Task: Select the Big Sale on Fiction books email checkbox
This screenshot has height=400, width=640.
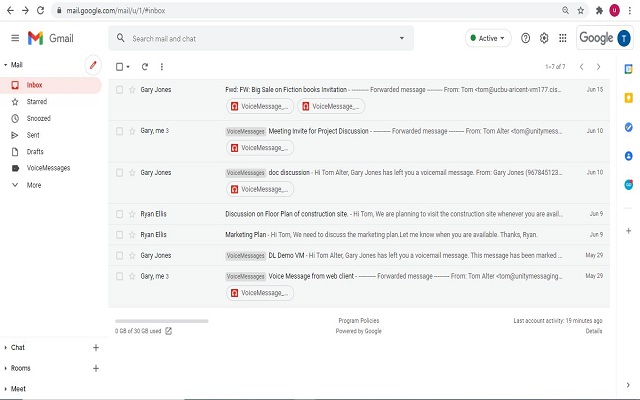Action: pyautogui.click(x=119, y=90)
